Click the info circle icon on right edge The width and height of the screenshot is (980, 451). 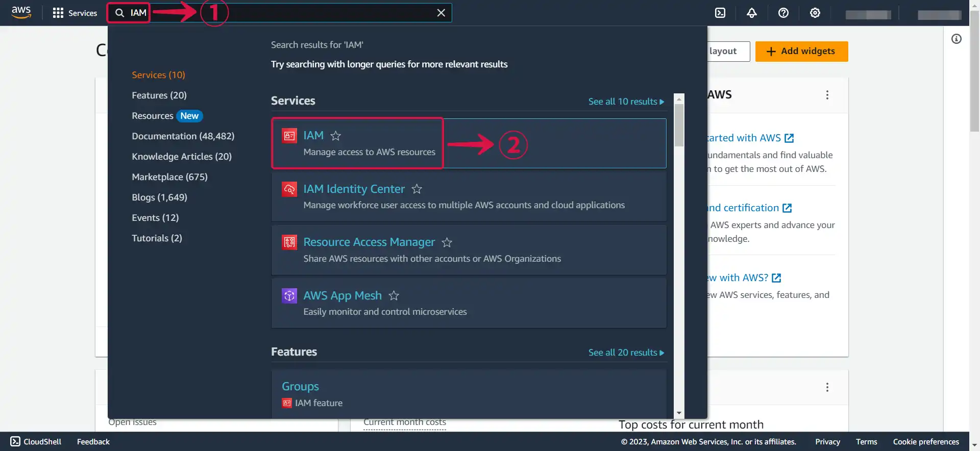(x=957, y=39)
